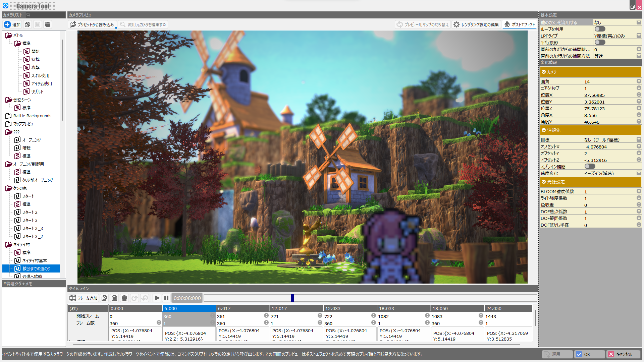Open the LPFタイプ dropdown

[x=639, y=36]
